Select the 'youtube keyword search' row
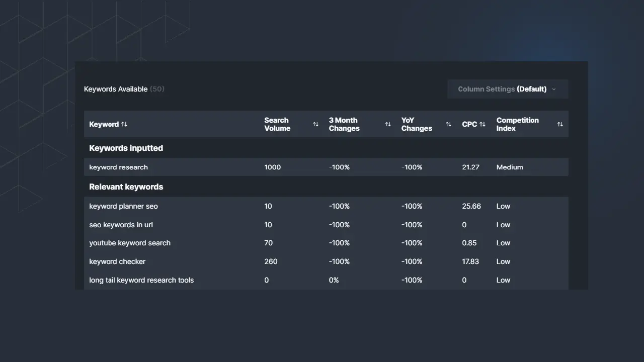Screen dimensions: 644x362 tap(326, 243)
